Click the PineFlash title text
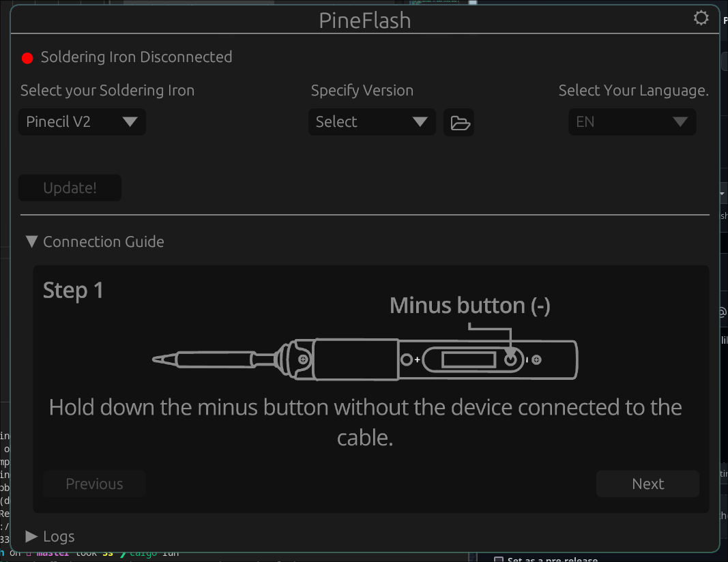The height and width of the screenshot is (562, 728). click(x=365, y=21)
